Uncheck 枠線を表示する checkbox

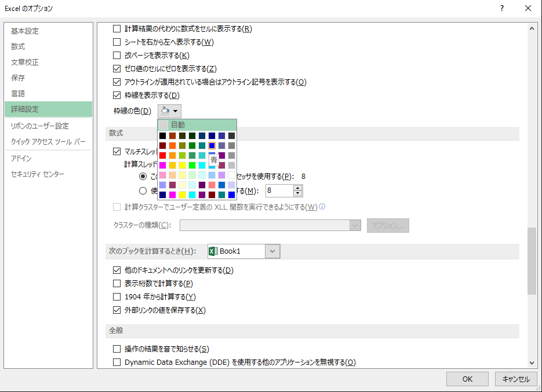click(117, 95)
